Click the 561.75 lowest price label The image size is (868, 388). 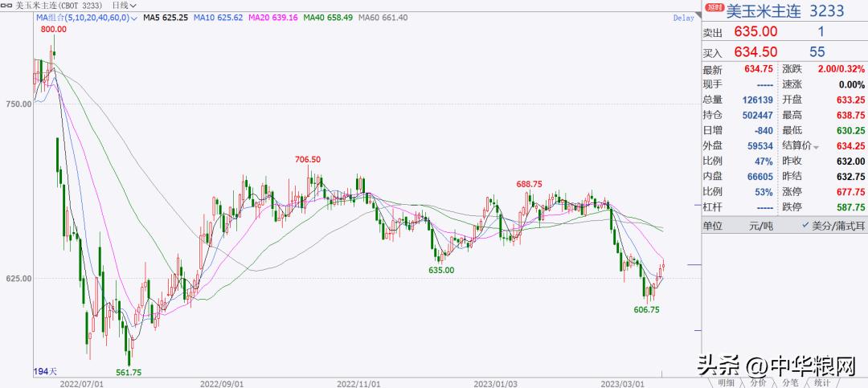[129, 373]
